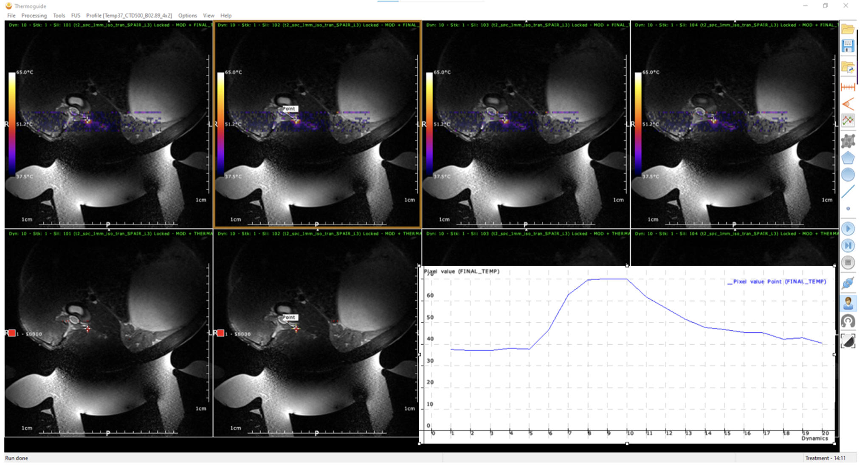868x465 pixels.
Task: Toggle the patient icon in sidebar
Action: coord(848,303)
